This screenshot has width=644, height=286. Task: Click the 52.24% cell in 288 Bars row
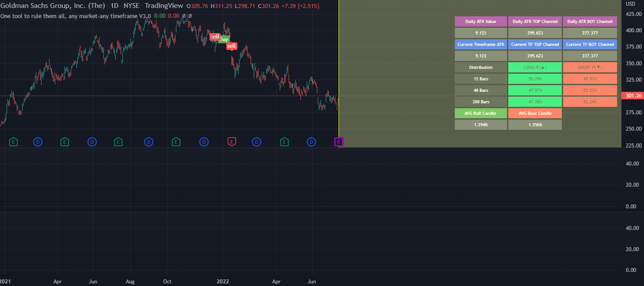(x=590, y=102)
